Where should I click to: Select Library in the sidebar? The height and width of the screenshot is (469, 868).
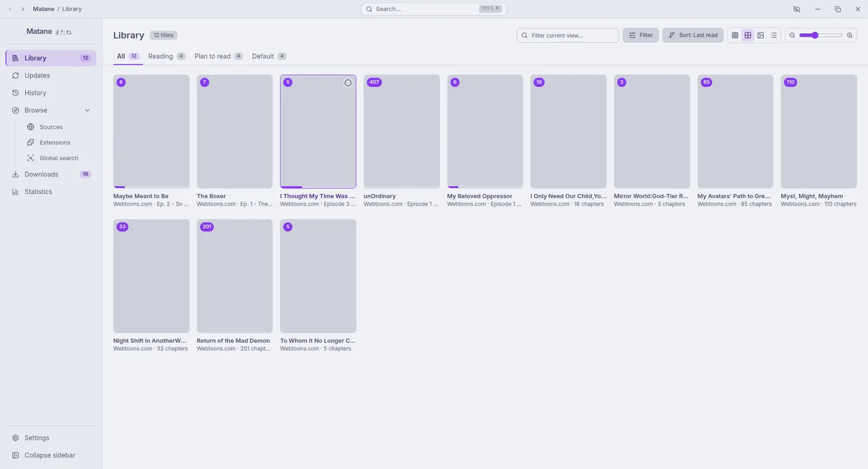click(x=51, y=58)
